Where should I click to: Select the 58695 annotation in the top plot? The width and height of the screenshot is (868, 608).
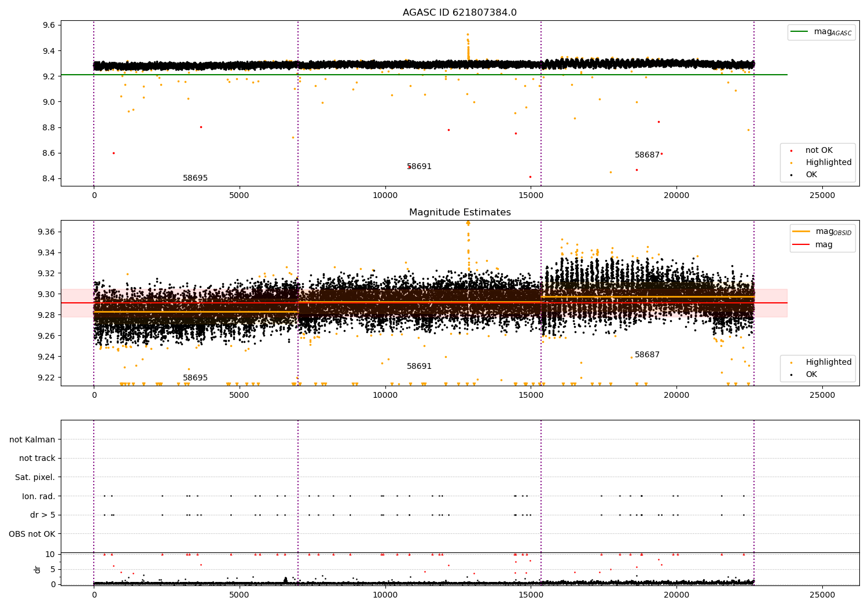click(195, 178)
